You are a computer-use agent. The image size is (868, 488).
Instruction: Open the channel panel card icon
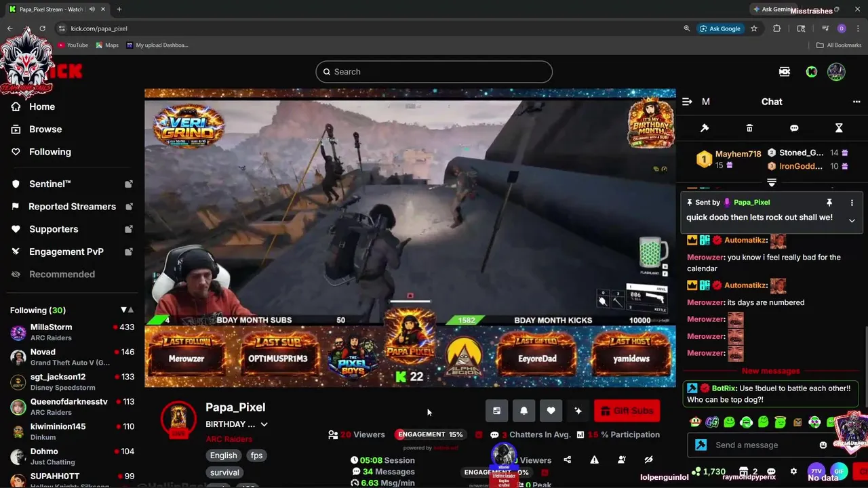496,411
